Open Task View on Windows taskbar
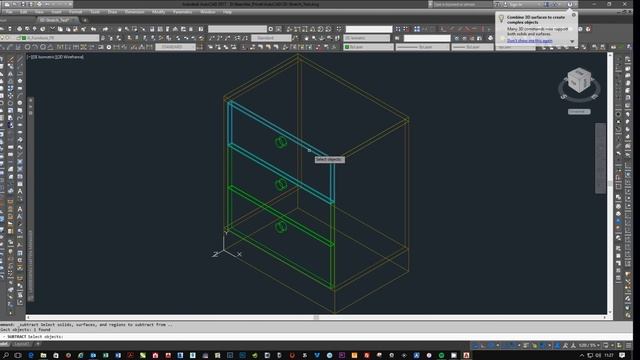The image size is (640, 360). pyautogui.click(x=18, y=356)
